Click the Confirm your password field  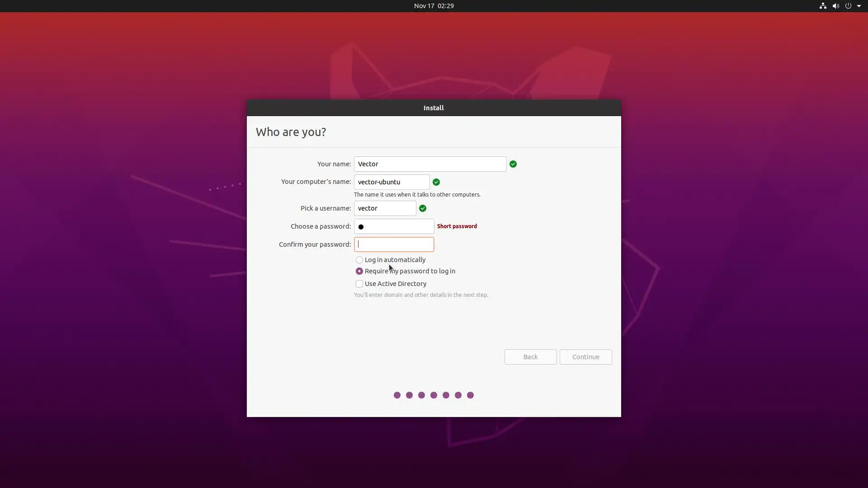(x=394, y=244)
